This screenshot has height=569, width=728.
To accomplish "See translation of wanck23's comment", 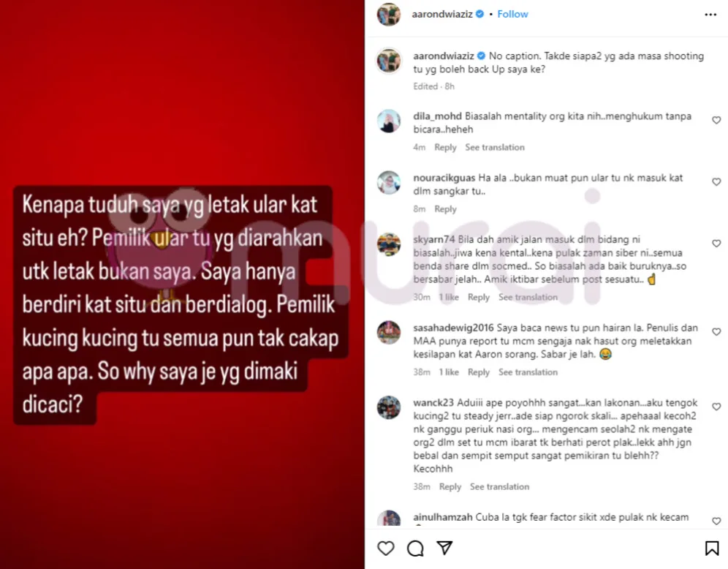I will 499,487.
